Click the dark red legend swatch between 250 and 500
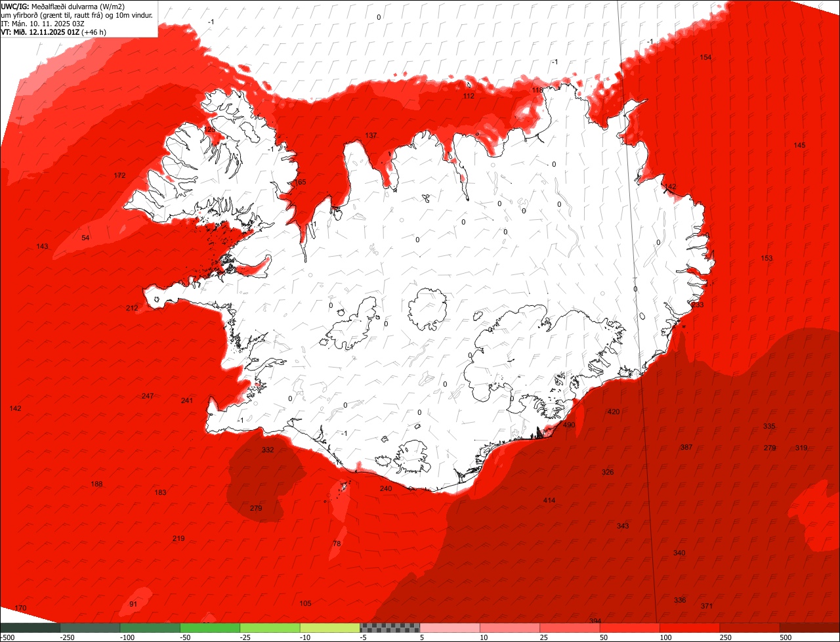This screenshot has height=642, width=840. tap(750, 628)
